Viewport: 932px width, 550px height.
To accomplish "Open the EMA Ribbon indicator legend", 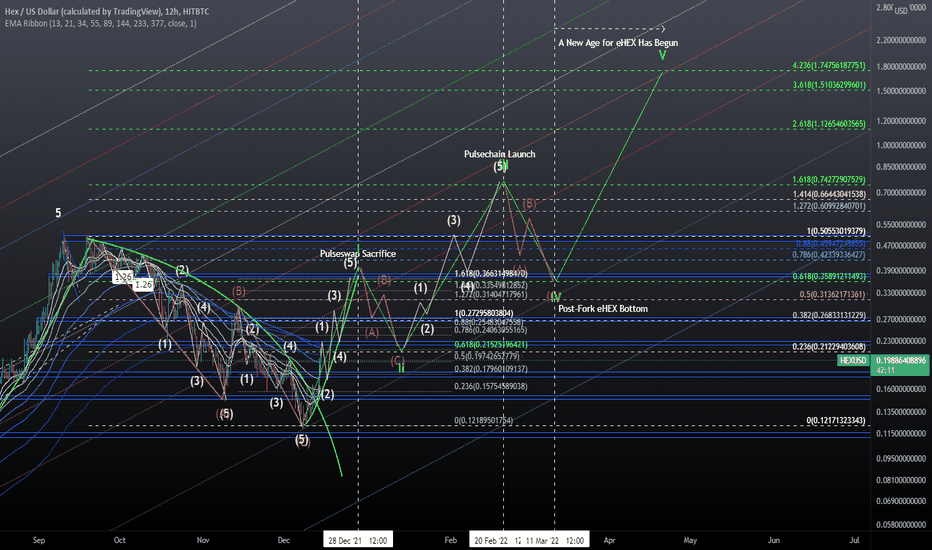I will point(100,24).
